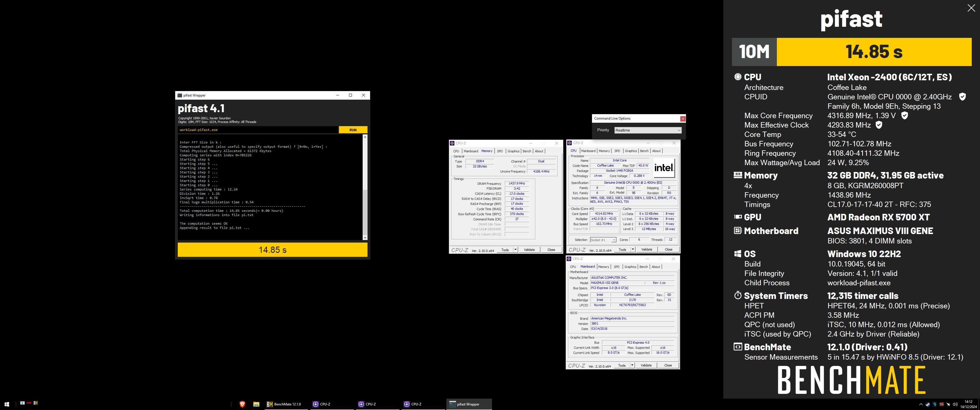Click Steam icon in system tray

pyautogui.click(x=928, y=404)
